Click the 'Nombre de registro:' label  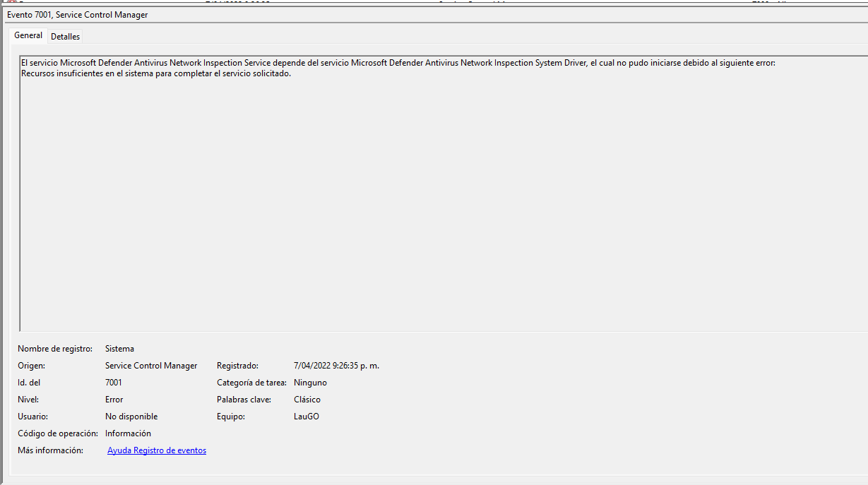(x=55, y=349)
